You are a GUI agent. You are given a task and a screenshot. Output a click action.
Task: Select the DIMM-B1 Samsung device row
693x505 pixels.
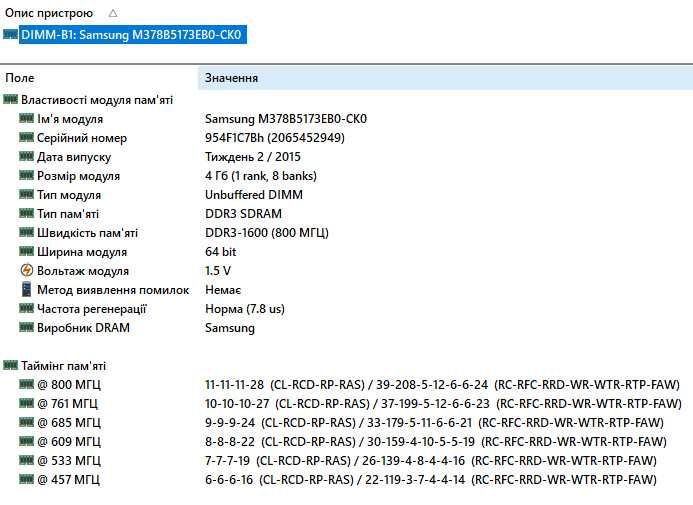(x=132, y=34)
